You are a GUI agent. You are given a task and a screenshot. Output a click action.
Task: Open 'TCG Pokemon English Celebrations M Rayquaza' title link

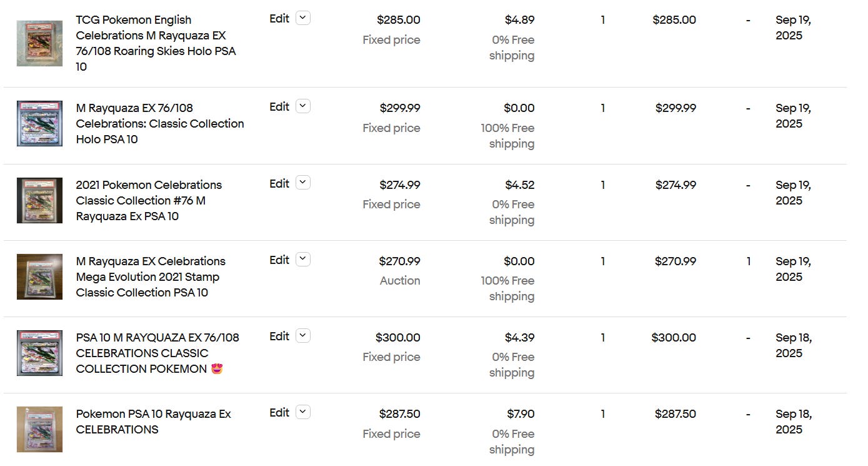coord(156,43)
